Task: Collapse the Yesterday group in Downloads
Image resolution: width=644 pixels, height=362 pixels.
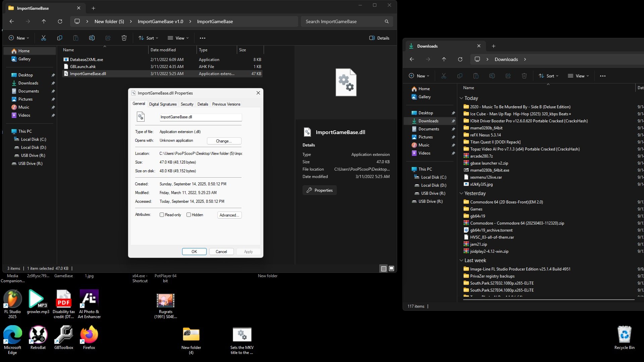Action: (x=462, y=193)
